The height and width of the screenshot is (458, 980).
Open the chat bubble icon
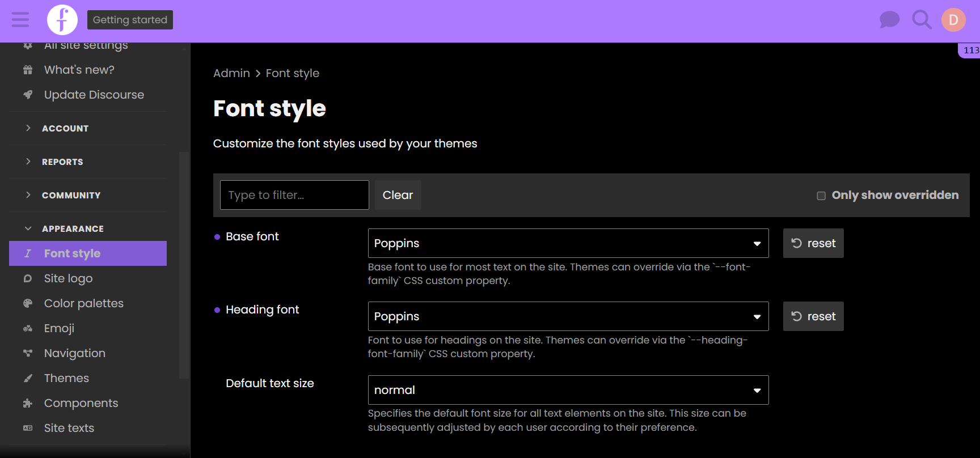889,20
